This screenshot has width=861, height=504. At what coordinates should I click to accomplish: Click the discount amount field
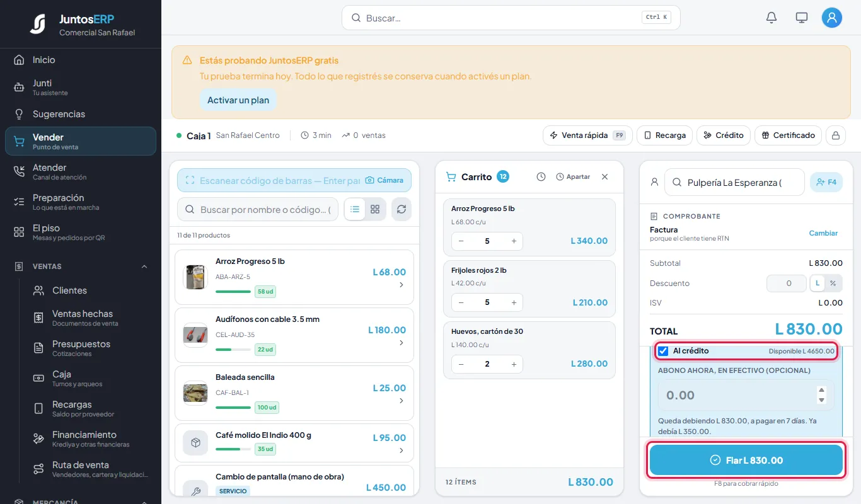pyautogui.click(x=786, y=283)
